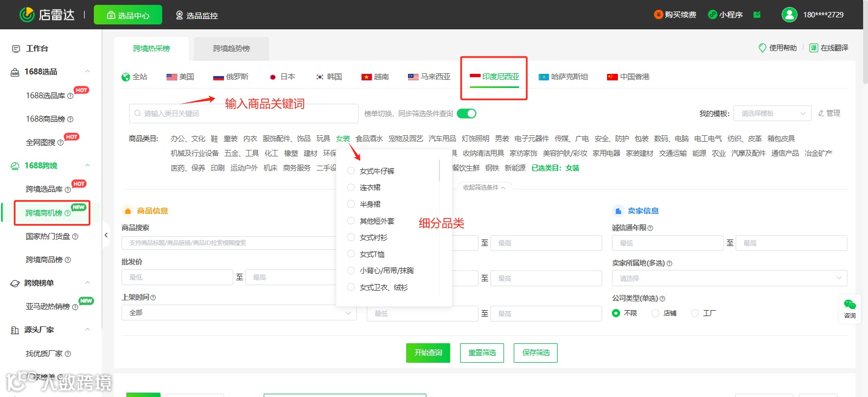Switch to 跨境趋势榜 tab
This screenshot has width=868, height=397.
232,49
